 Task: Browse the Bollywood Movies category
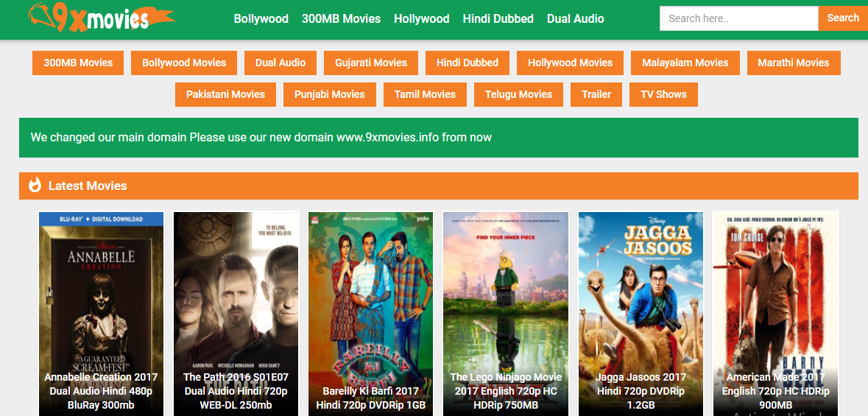tap(184, 63)
